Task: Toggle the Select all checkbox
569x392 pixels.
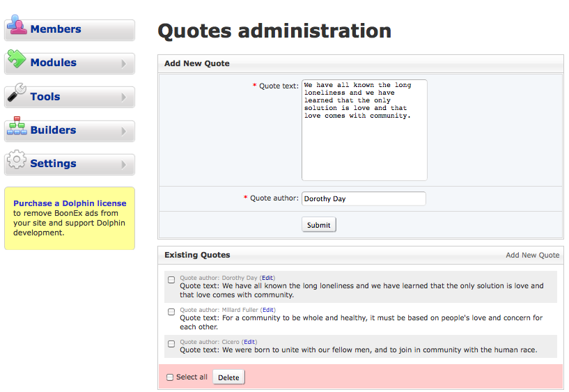Action: 170,377
